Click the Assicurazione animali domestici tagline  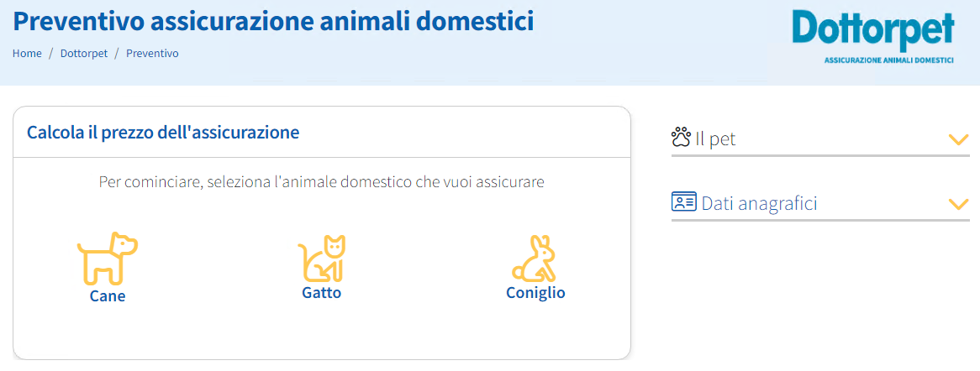point(888,60)
